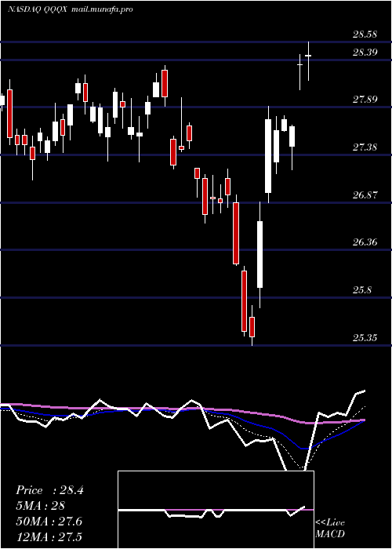
Task: Click the Price : 28.4 readout
Action: (49, 490)
